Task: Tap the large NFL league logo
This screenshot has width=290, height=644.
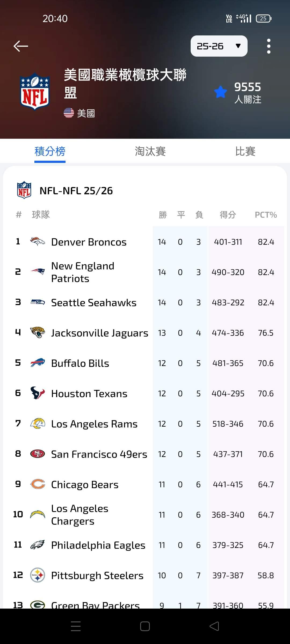Action: pyautogui.click(x=35, y=92)
